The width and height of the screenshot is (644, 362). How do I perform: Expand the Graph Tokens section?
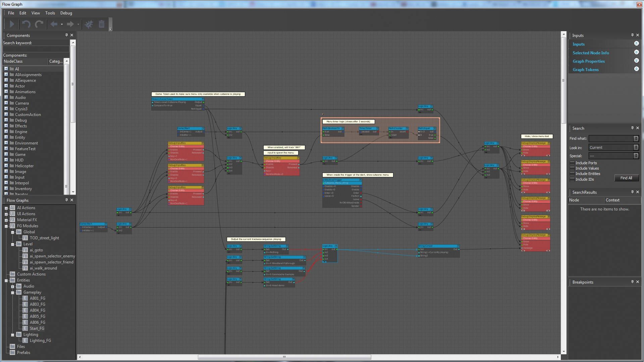tap(637, 69)
